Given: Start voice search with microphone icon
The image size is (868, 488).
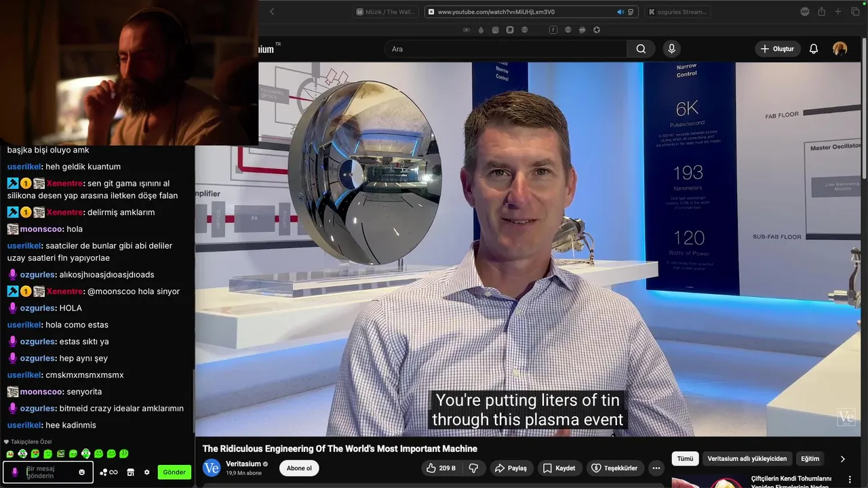Looking at the screenshot, I should [x=671, y=49].
